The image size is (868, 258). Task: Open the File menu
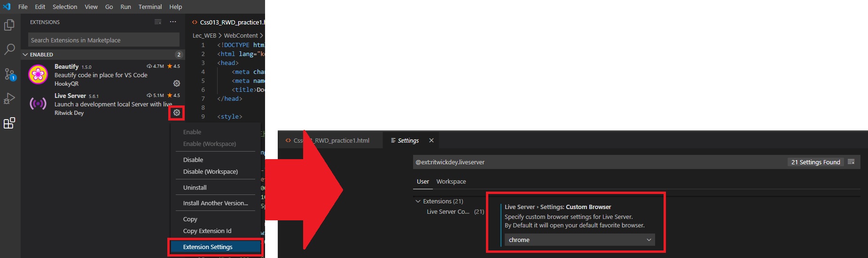click(23, 7)
